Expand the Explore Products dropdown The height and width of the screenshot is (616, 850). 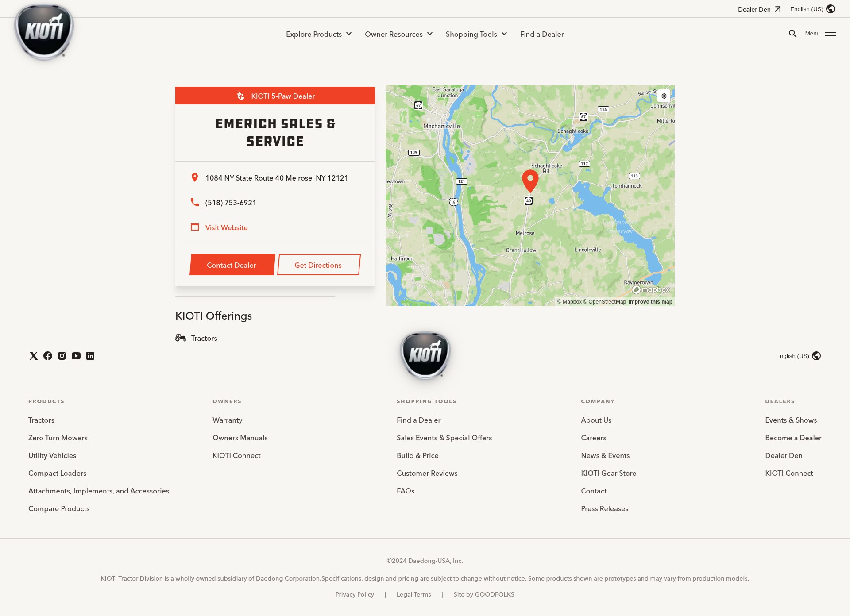(319, 34)
